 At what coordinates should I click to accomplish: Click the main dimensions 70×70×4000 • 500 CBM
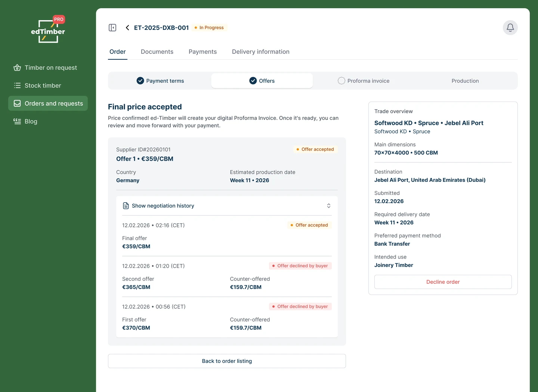(406, 153)
